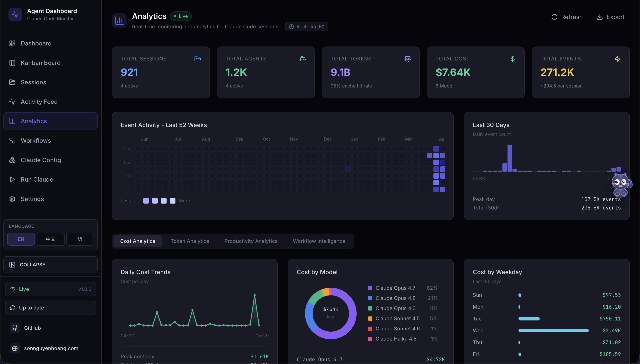Click the Total Sessions 921 card
This screenshot has height=364, width=640.
161,72
